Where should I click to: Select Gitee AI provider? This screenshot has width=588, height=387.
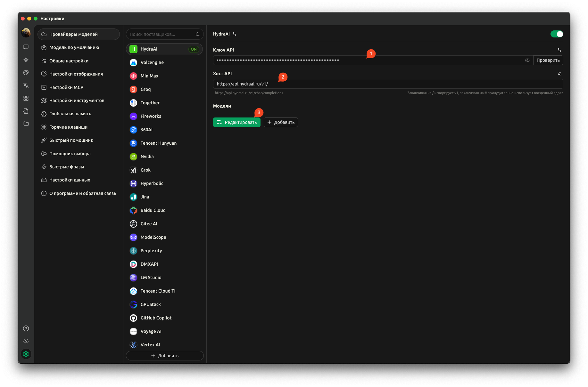click(164, 224)
